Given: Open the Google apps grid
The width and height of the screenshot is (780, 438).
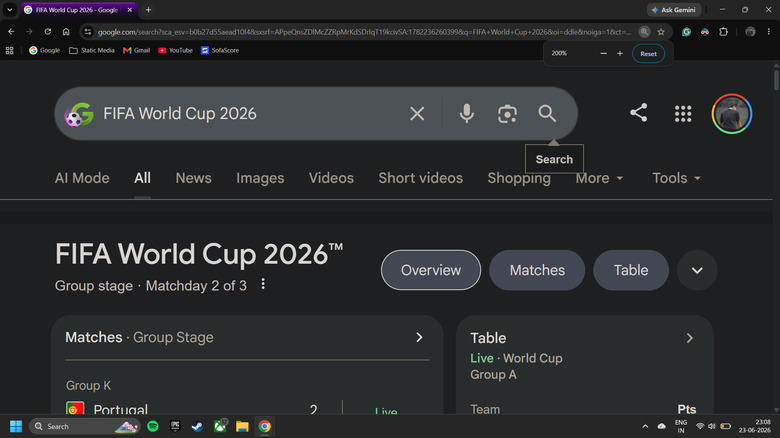Looking at the screenshot, I should (682, 113).
